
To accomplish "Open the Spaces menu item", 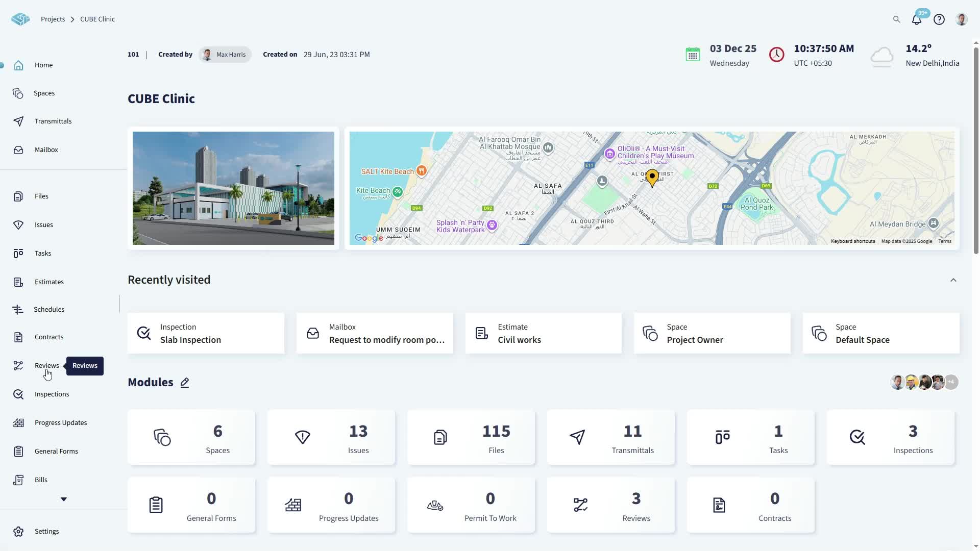I will 44,93.
